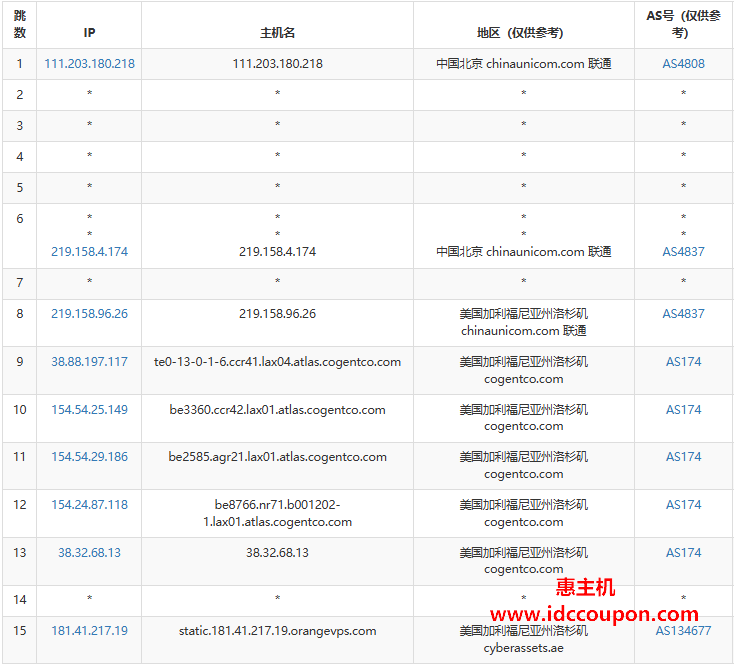Viewport: 734px width, 664px height.
Task: Select the 主机名 column header
Action: pos(277,24)
